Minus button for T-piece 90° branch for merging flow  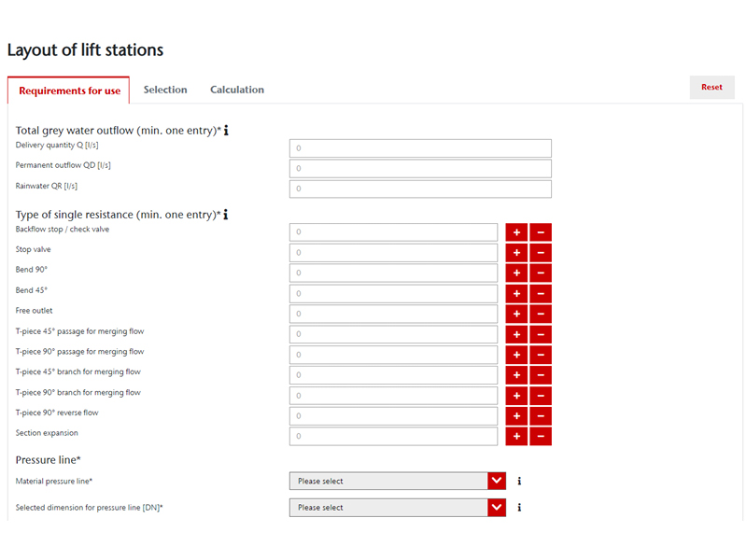point(541,396)
